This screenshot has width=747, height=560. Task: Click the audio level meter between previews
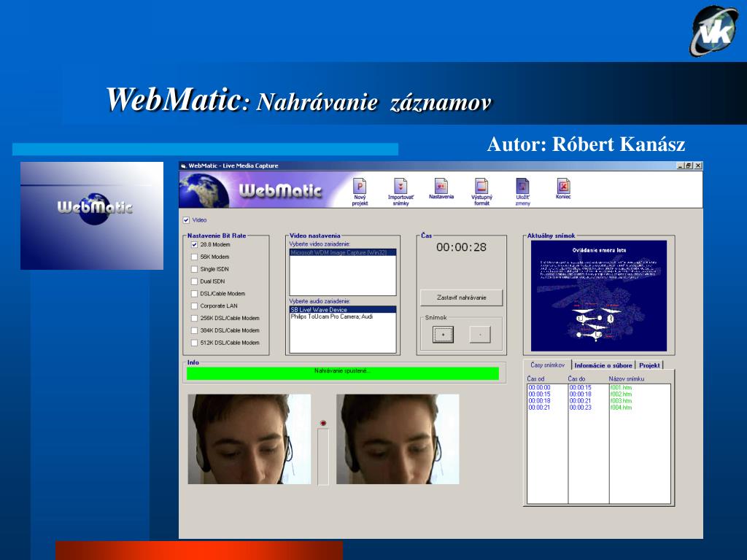(x=323, y=456)
